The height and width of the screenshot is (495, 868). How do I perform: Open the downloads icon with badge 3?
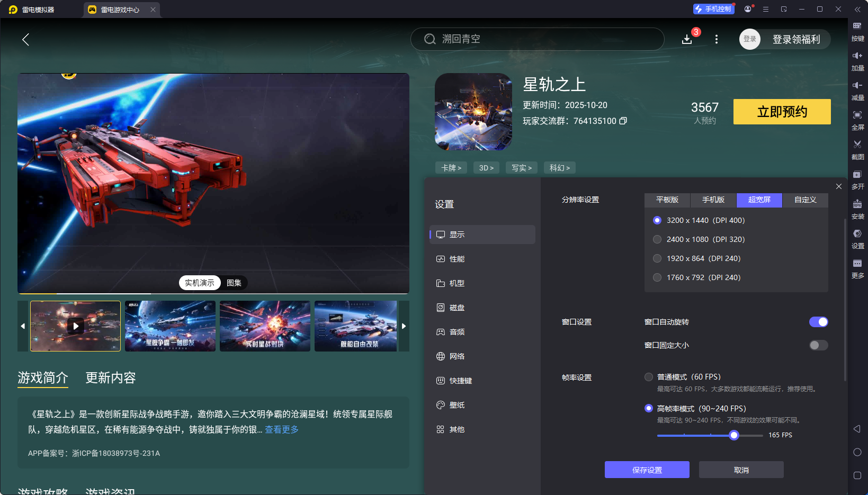click(687, 39)
